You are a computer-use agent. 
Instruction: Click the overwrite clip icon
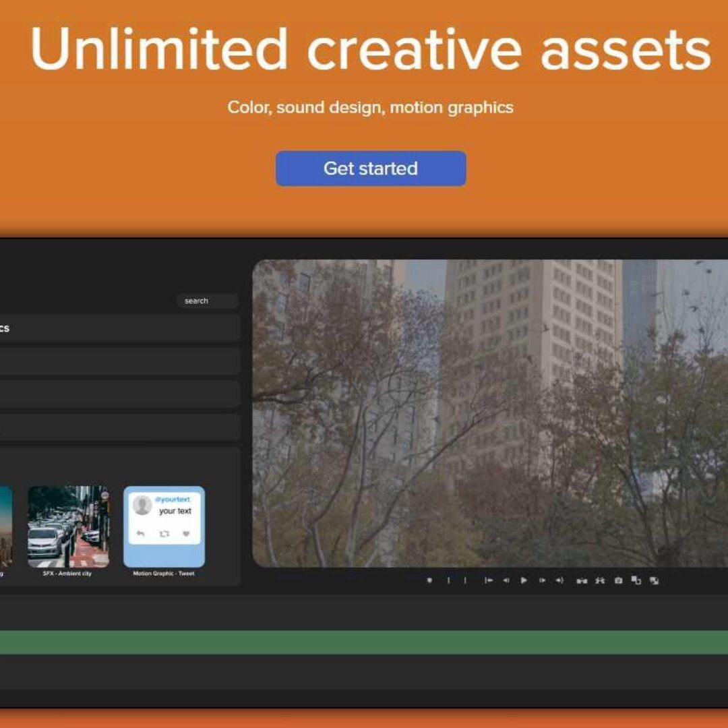pyautogui.click(x=654, y=580)
